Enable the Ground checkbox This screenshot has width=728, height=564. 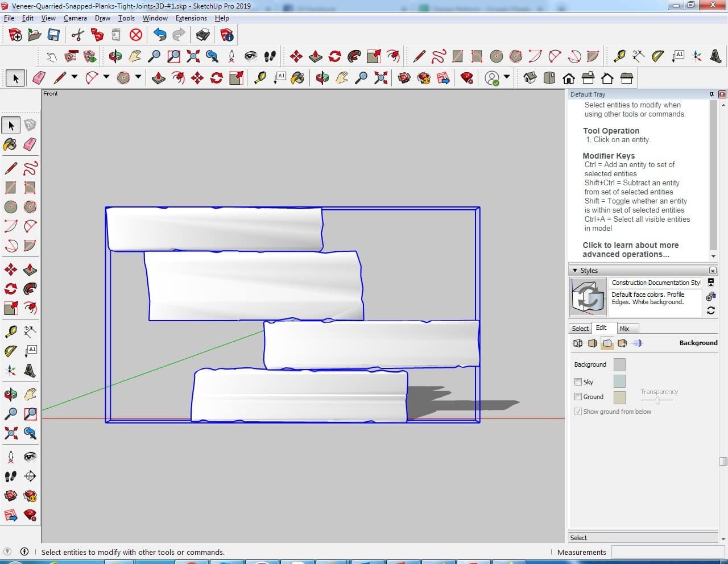click(x=578, y=397)
